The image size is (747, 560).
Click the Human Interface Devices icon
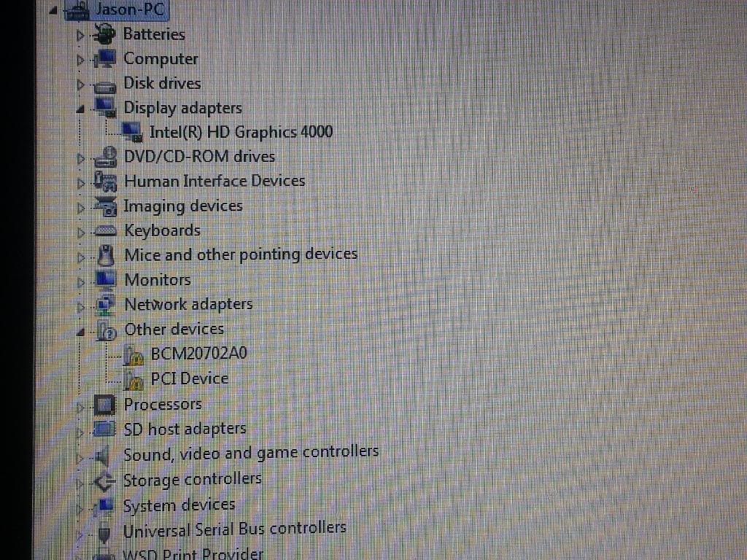(x=105, y=182)
